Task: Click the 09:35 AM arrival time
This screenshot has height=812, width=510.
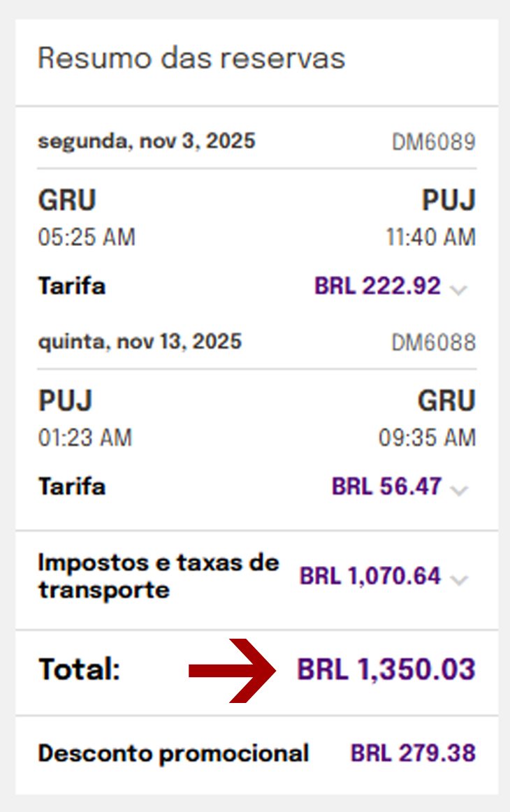Action: pos(427,437)
